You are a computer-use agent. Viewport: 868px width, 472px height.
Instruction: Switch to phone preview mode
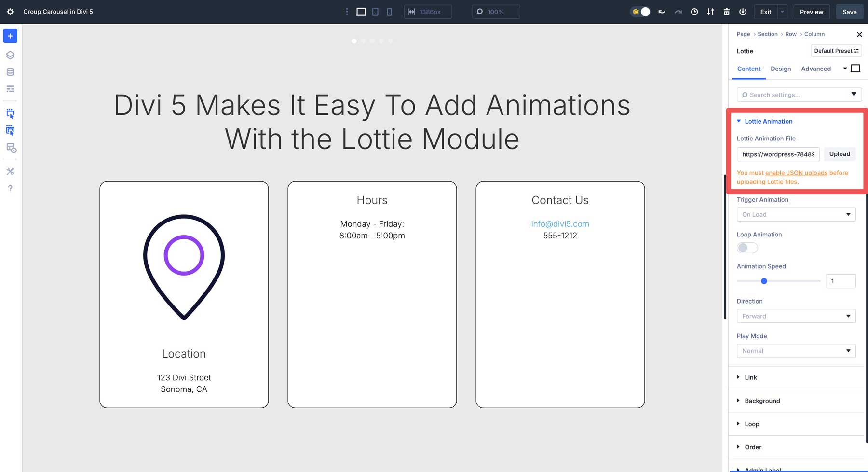(389, 11)
